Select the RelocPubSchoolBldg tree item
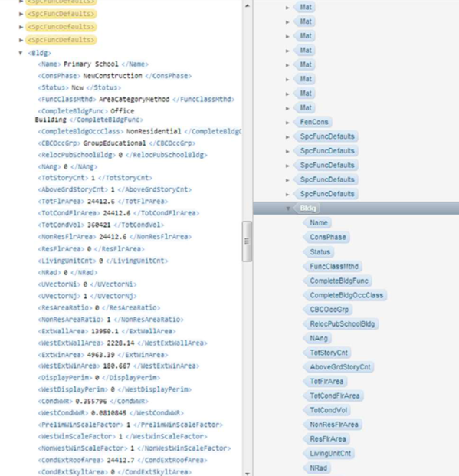This screenshot has height=476, width=459. tap(342, 324)
